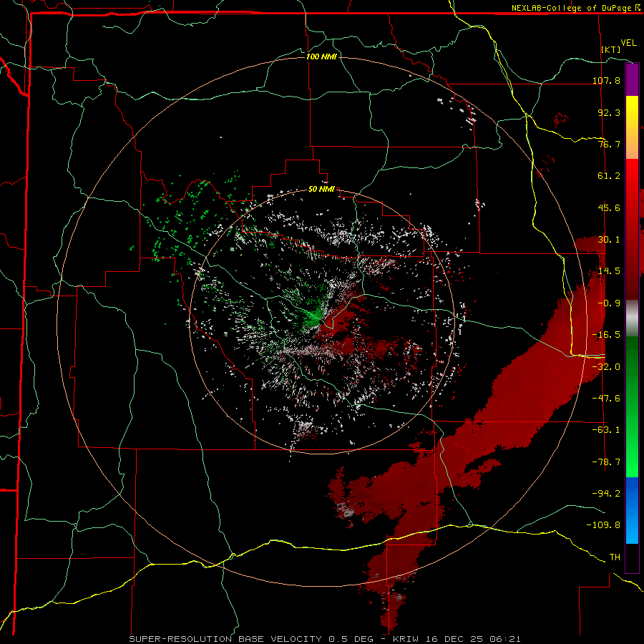Click the VEL legend heading

[x=628, y=42]
